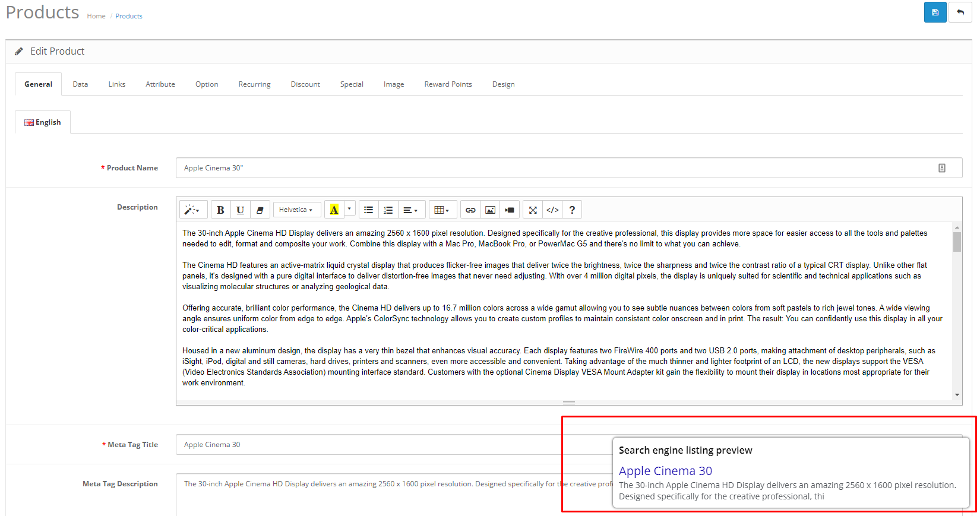Click the Products breadcrumb link
The height and width of the screenshot is (516, 980).
click(129, 16)
